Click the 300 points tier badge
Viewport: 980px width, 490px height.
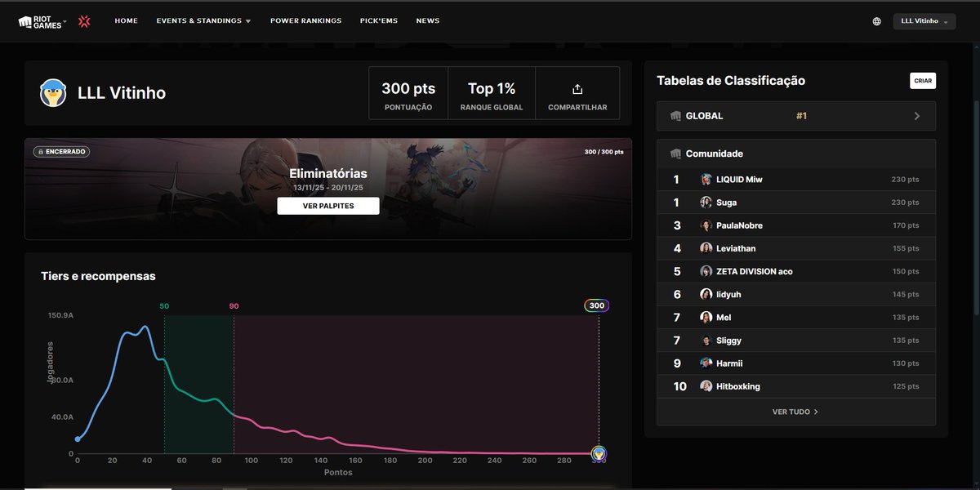pos(597,305)
